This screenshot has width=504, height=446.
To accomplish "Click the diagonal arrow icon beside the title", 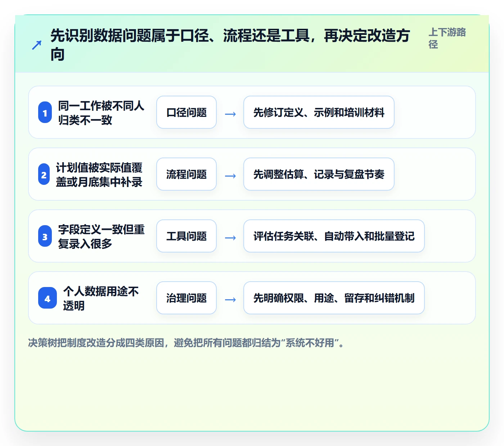I will (37, 45).
